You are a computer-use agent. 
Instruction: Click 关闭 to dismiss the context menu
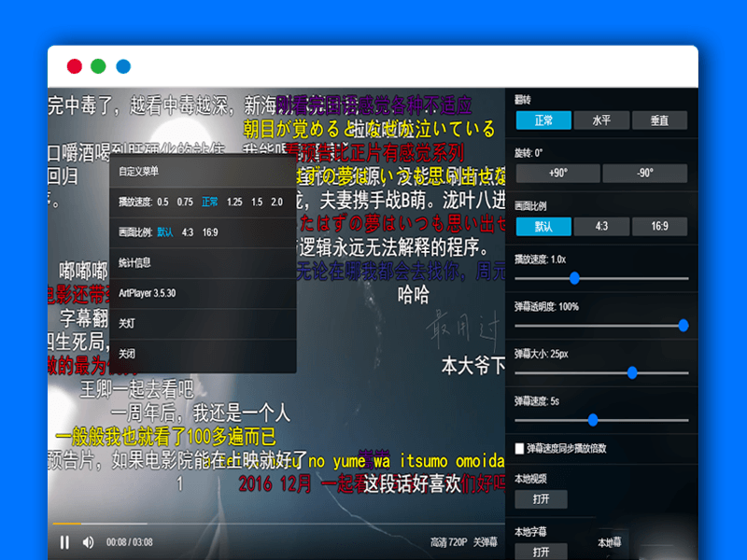point(130,354)
